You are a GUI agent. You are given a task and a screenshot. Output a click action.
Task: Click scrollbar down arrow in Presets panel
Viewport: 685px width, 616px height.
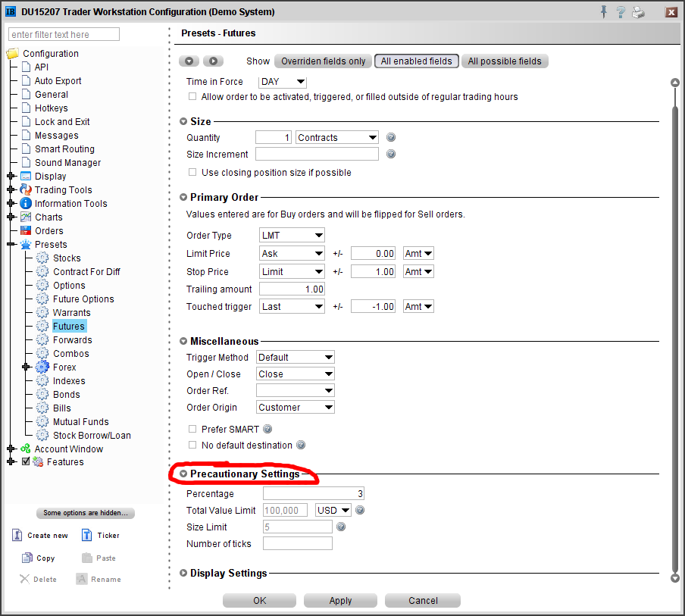tap(674, 578)
